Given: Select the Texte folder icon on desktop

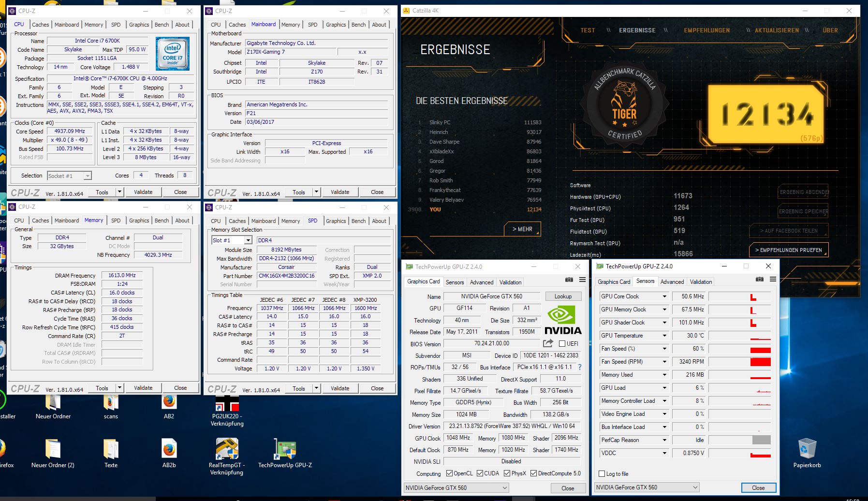Looking at the screenshot, I should (x=111, y=453).
